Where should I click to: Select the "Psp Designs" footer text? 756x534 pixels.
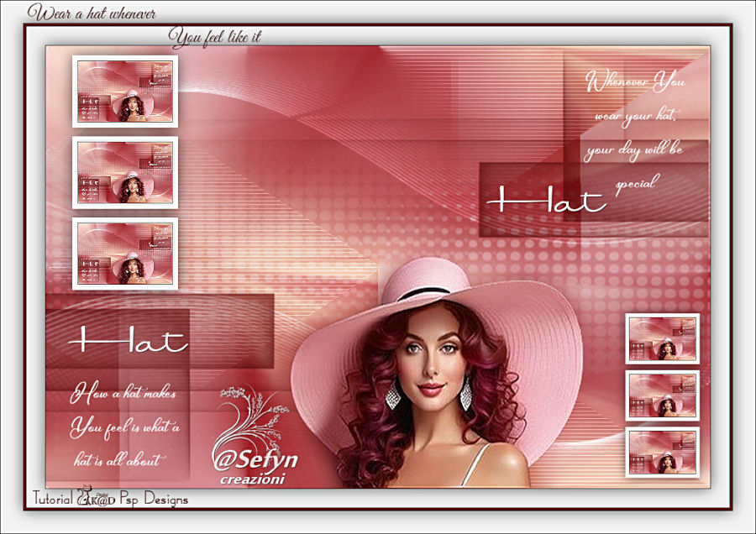coord(154,499)
